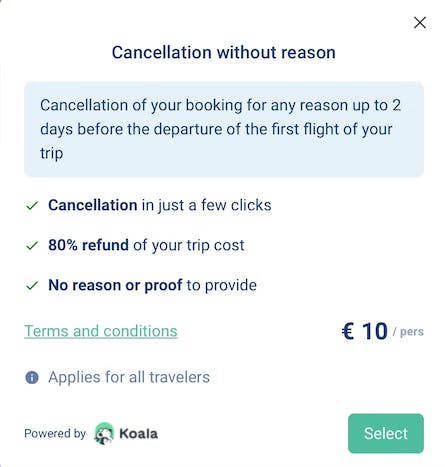Click the green Select button

tap(386, 433)
